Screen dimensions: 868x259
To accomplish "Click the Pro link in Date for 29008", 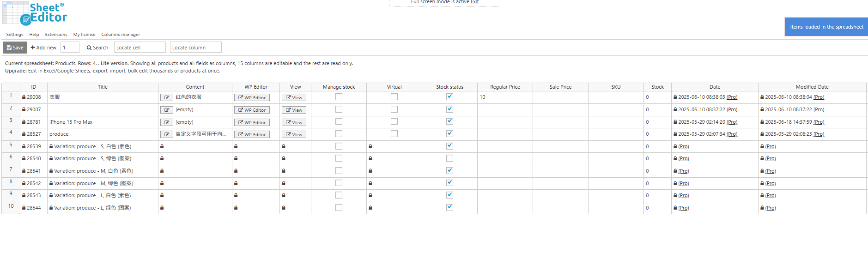I will click(732, 97).
